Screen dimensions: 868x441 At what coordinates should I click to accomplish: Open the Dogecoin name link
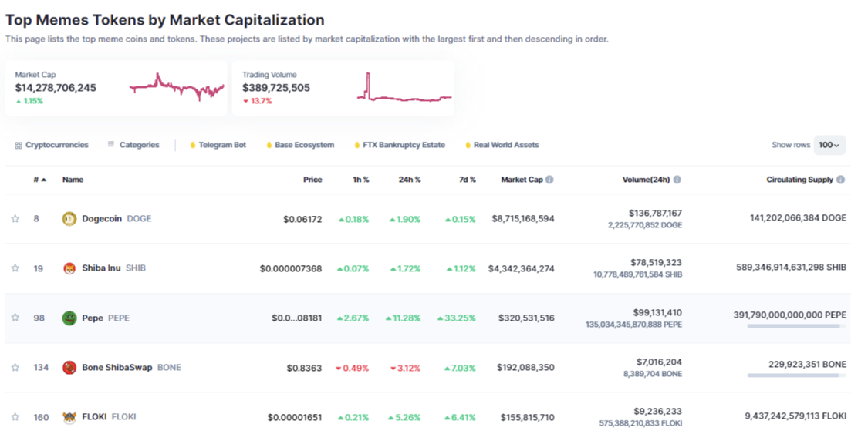pos(102,218)
